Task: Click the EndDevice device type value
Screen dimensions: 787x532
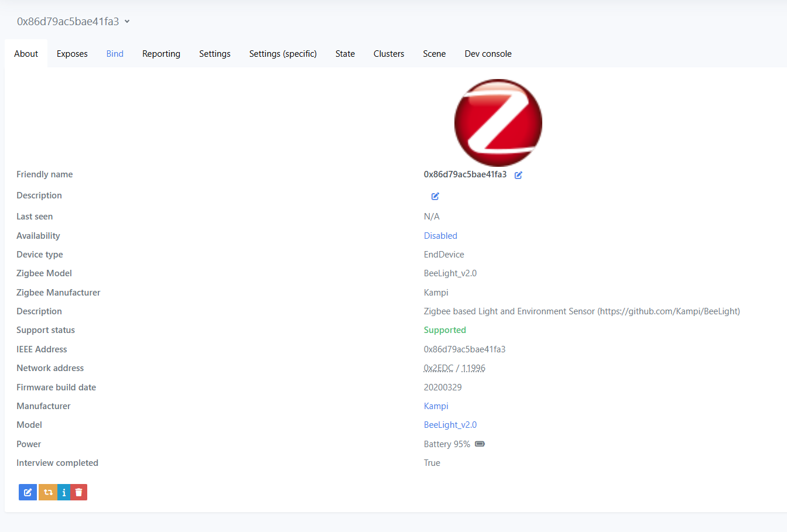Action: tap(444, 255)
